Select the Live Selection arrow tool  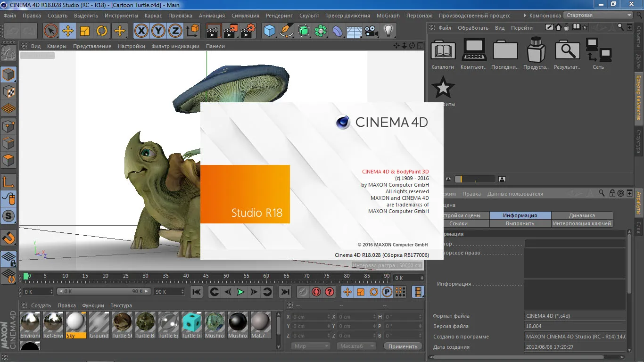[51, 31]
